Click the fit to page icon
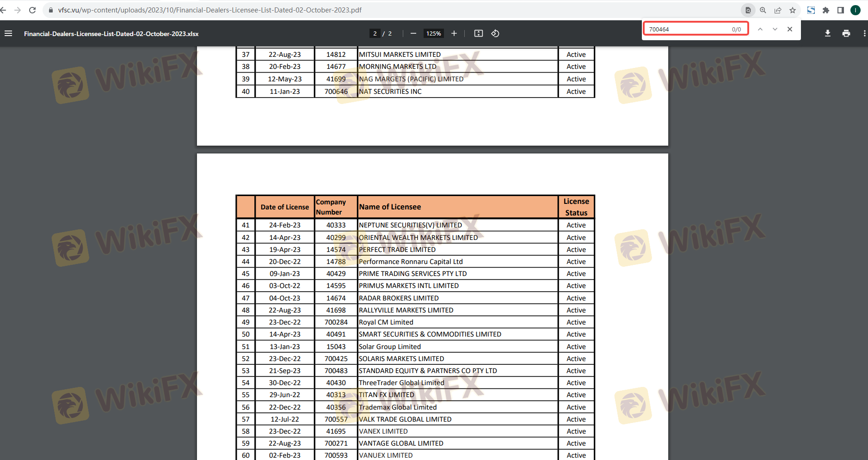 [479, 33]
